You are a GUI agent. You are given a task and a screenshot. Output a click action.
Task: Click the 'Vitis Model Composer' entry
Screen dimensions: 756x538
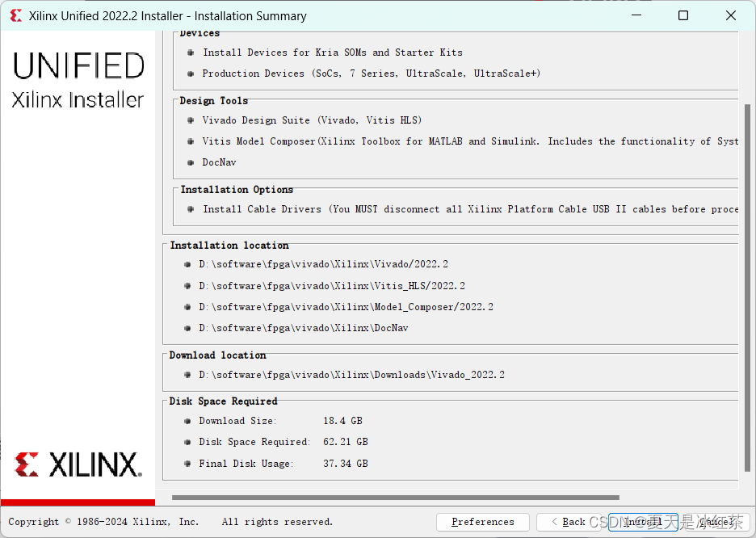pyautogui.click(x=470, y=141)
